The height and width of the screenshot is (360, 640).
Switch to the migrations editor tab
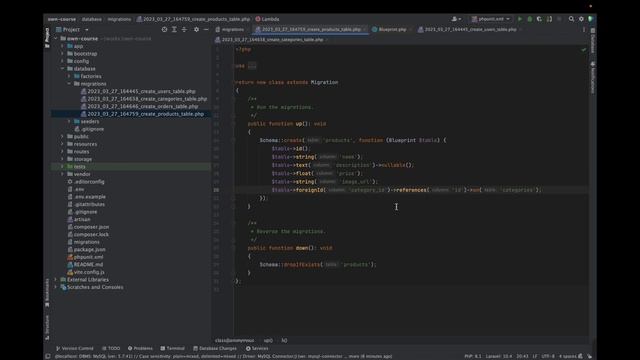point(230,29)
